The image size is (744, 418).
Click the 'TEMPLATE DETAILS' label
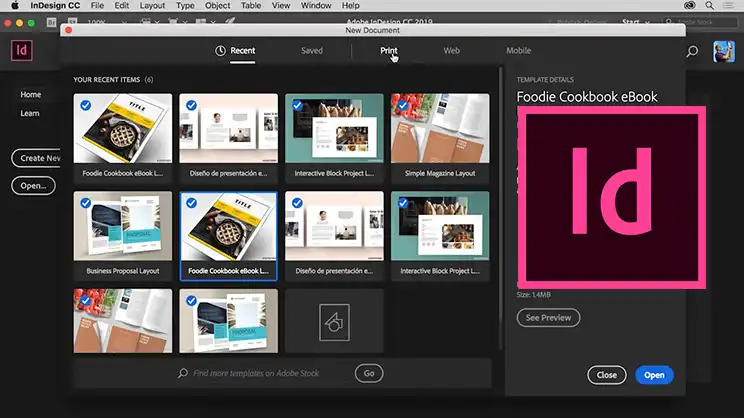[x=545, y=80]
